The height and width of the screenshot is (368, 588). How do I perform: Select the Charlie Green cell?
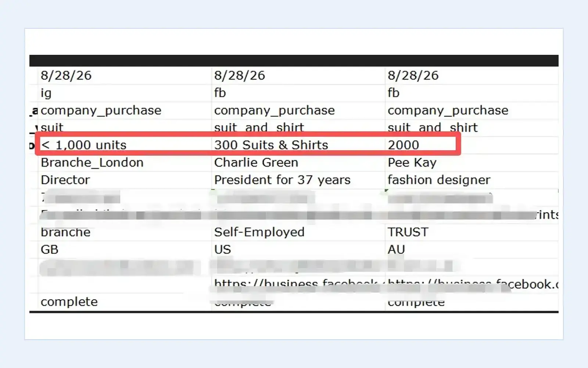(x=298, y=163)
